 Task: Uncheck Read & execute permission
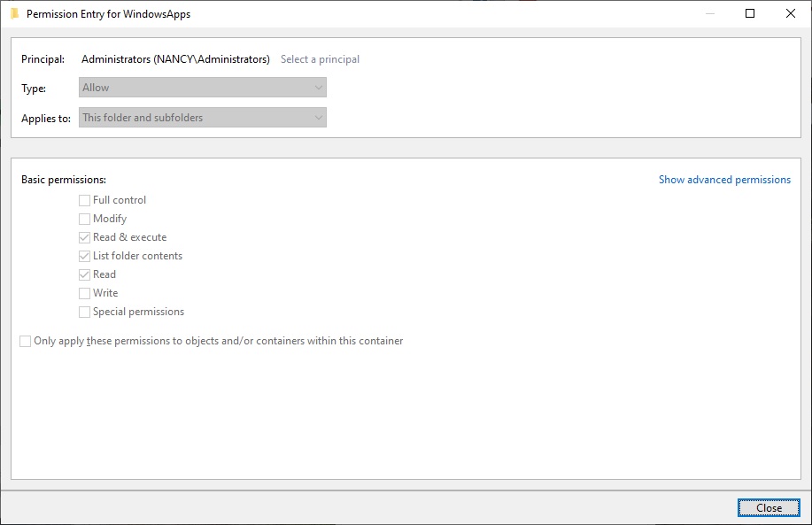pyautogui.click(x=84, y=237)
